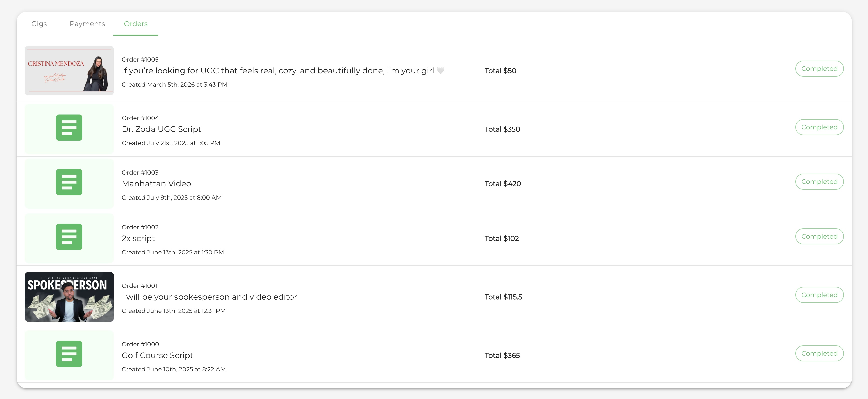Open the 2x script order title
The width and height of the screenshot is (868, 399).
138,238
